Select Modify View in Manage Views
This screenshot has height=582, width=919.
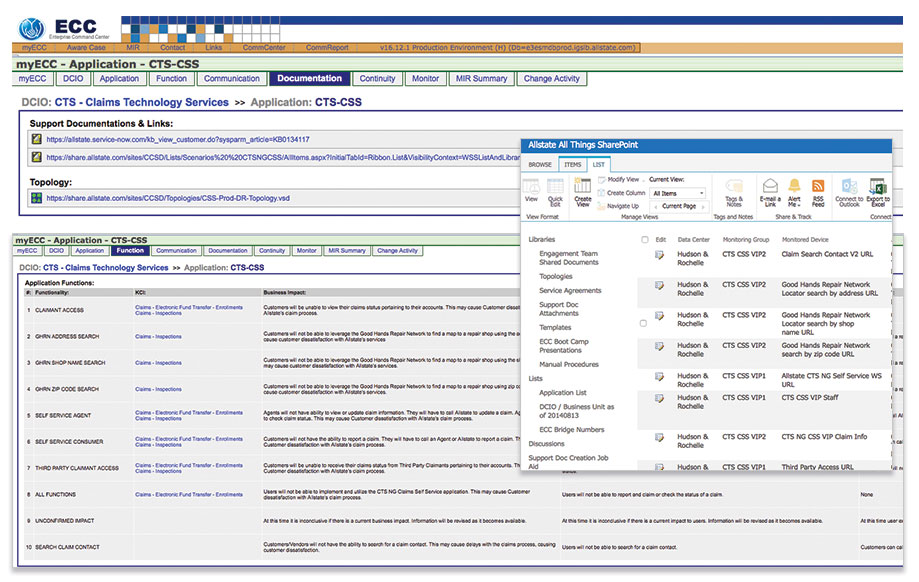[x=623, y=179]
